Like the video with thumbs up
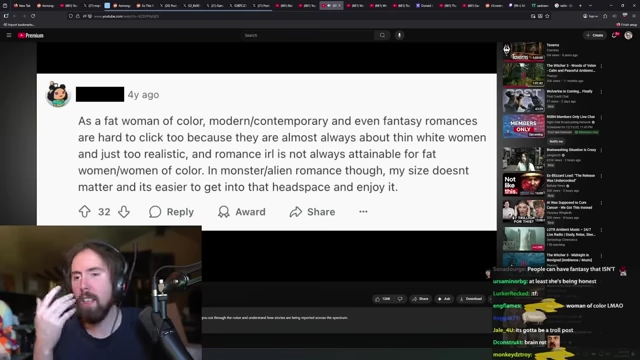The width and height of the screenshot is (640, 360). (382, 299)
